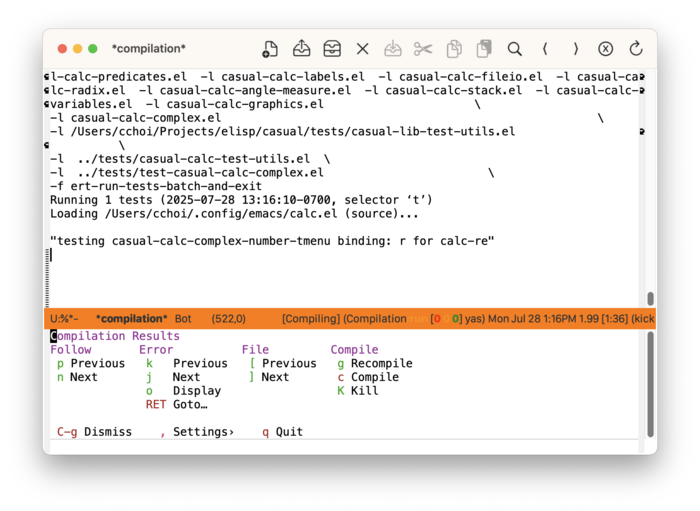
Task: Click the yellow minimize window button
Action: click(78, 49)
